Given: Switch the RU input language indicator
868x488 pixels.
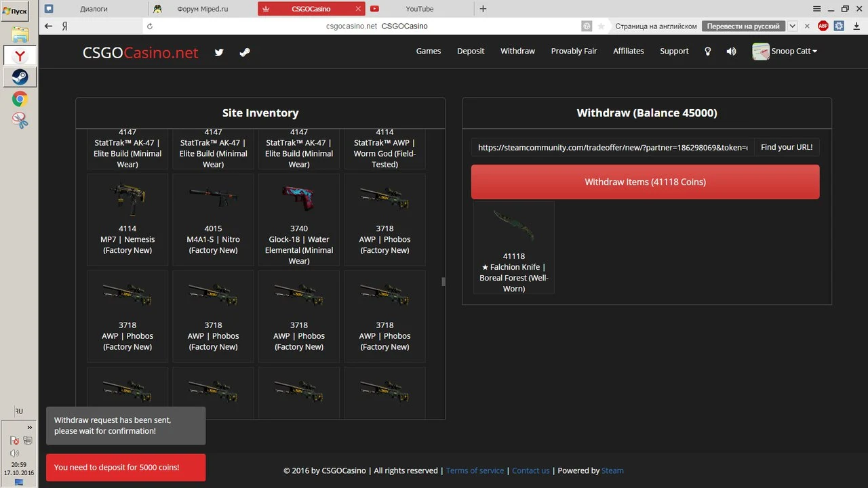Looking at the screenshot, I should click(19, 411).
